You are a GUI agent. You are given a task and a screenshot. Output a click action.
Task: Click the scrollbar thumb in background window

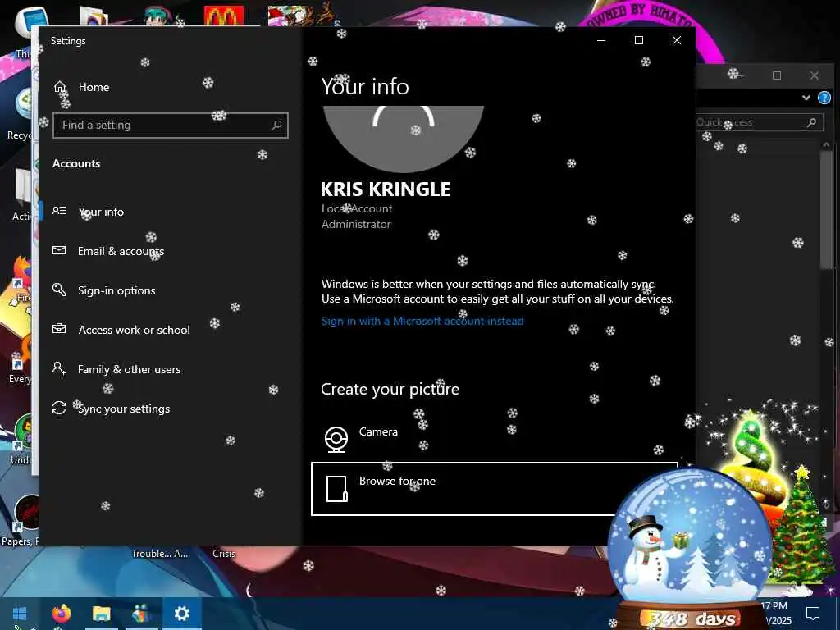(825, 209)
